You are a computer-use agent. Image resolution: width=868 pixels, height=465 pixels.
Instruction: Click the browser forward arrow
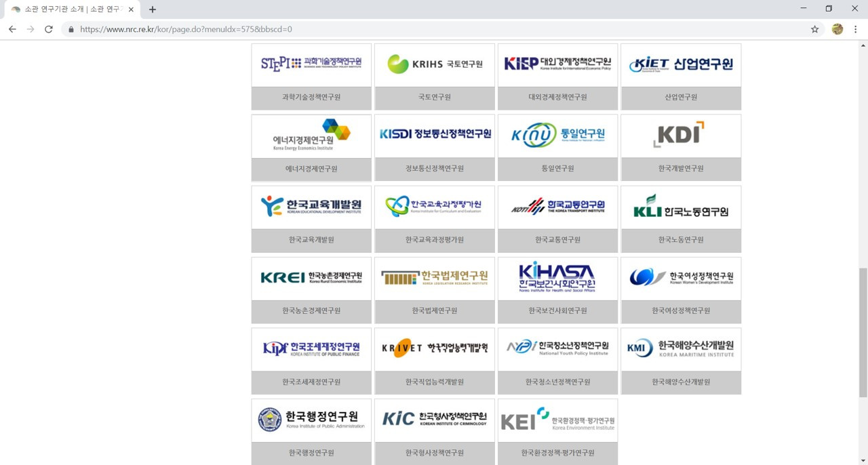click(31, 29)
